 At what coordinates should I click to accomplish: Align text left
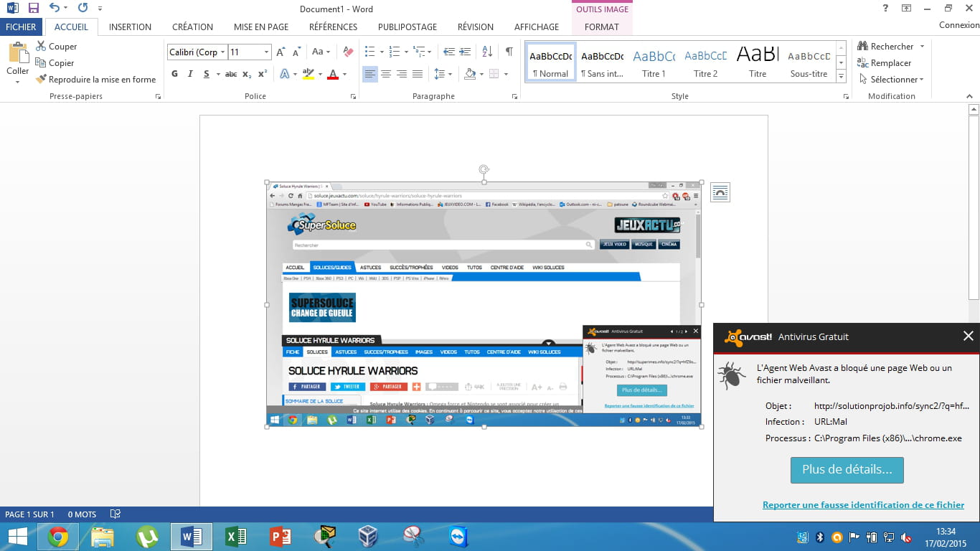[x=370, y=74]
